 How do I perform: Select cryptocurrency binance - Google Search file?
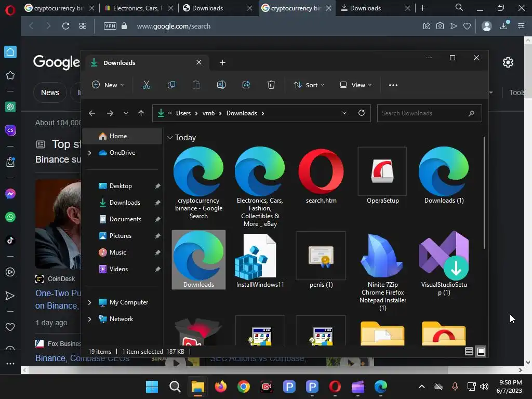(x=198, y=183)
